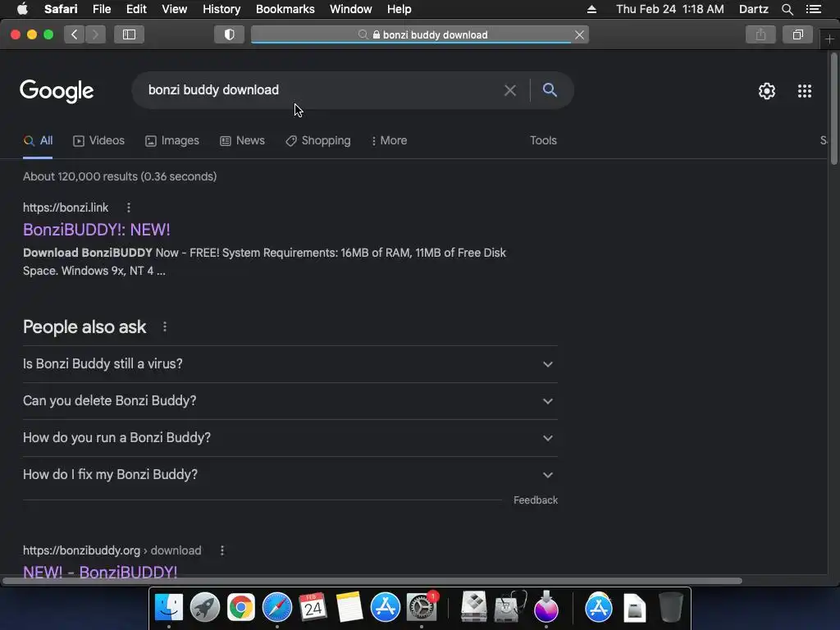
Task: Click the vertical page scrollbar
Action: coord(833,110)
